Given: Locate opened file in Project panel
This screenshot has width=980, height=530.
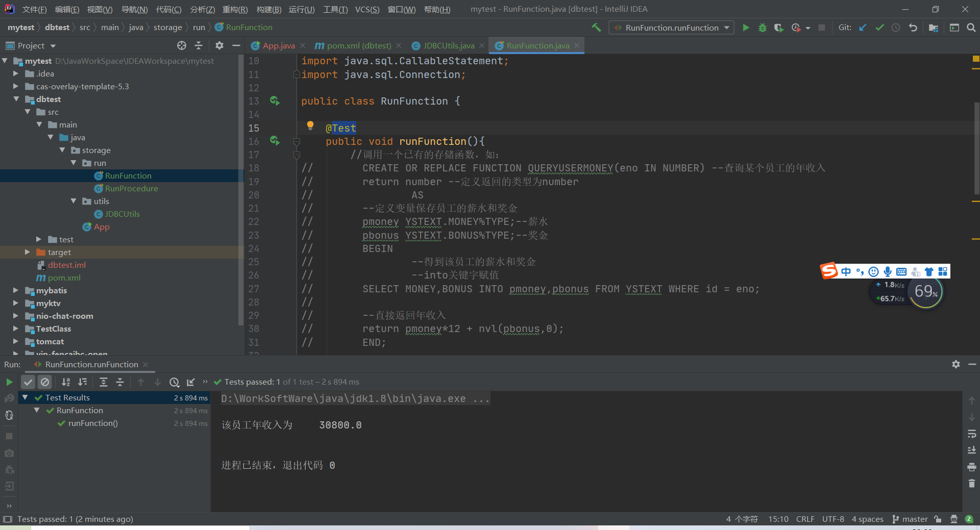Looking at the screenshot, I should pyautogui.click(x=182, y=45).
